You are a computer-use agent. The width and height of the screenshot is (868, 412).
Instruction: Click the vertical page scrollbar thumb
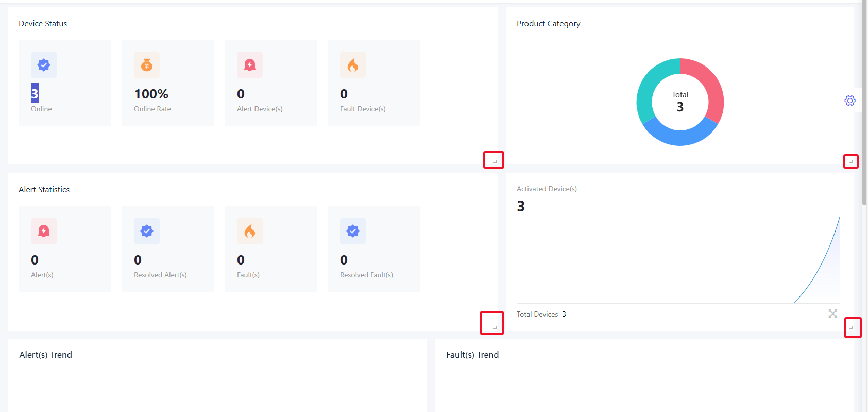pos(864,103)
